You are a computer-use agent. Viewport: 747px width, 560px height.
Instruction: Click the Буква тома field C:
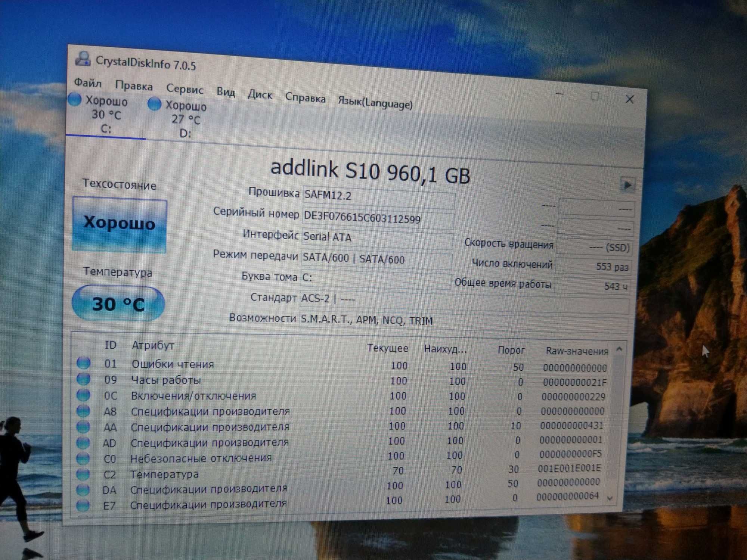point(375,279)
